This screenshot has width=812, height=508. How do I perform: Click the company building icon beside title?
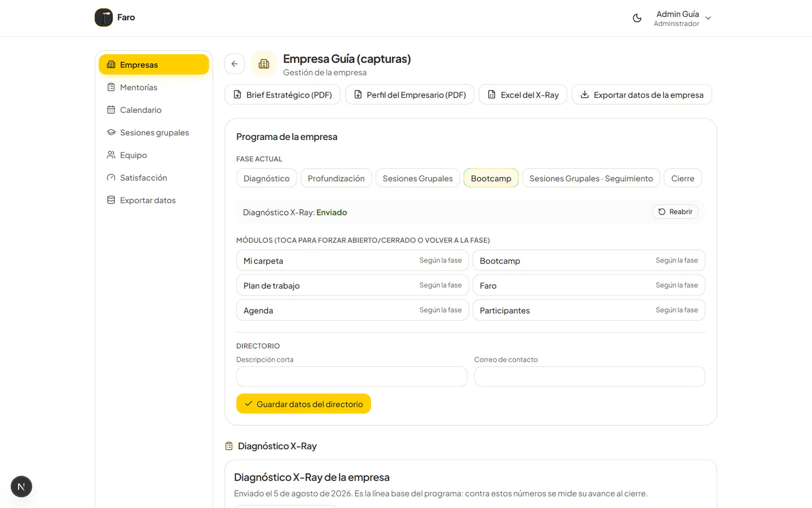tap(264, 64)
